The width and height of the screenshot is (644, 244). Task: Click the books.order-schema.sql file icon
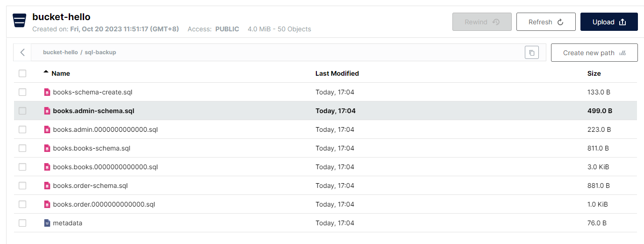(47, 186)
